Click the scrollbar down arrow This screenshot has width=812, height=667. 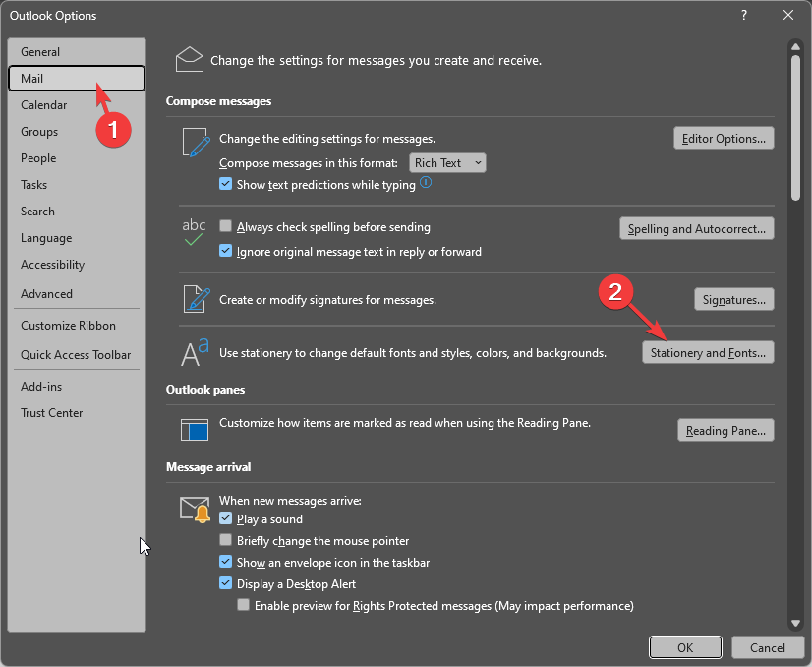tap(795, 623)
